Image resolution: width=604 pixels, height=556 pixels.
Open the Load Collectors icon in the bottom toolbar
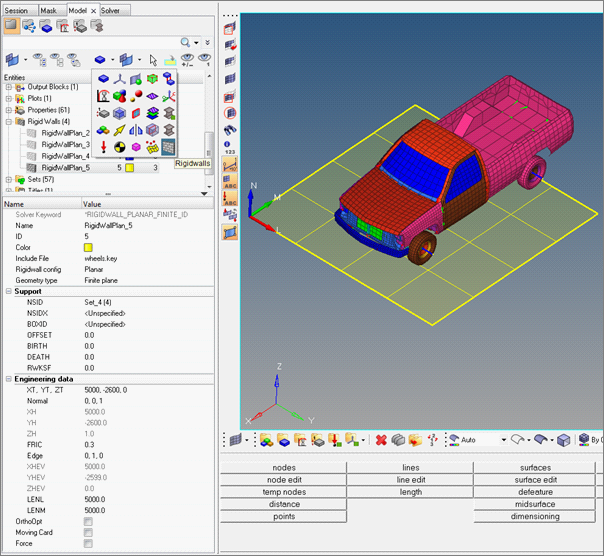coord(335,440)
